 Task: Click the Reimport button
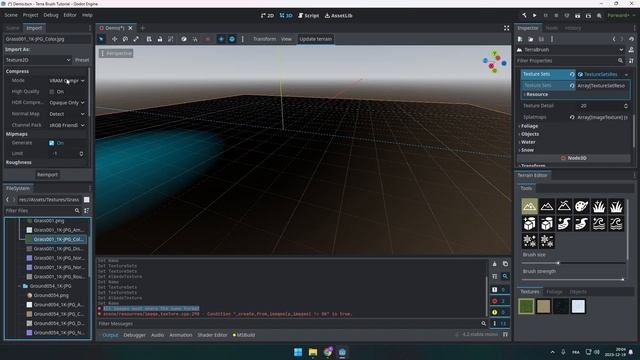point(47,175)
